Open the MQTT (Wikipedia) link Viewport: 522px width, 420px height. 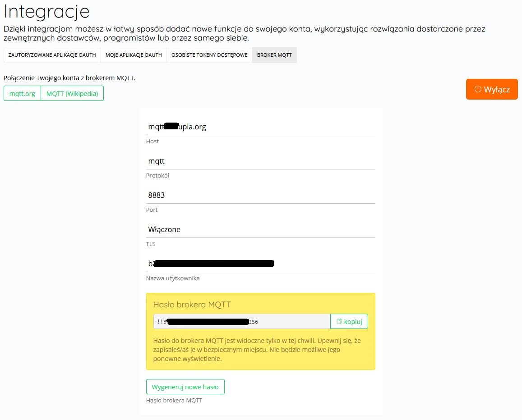72,93
